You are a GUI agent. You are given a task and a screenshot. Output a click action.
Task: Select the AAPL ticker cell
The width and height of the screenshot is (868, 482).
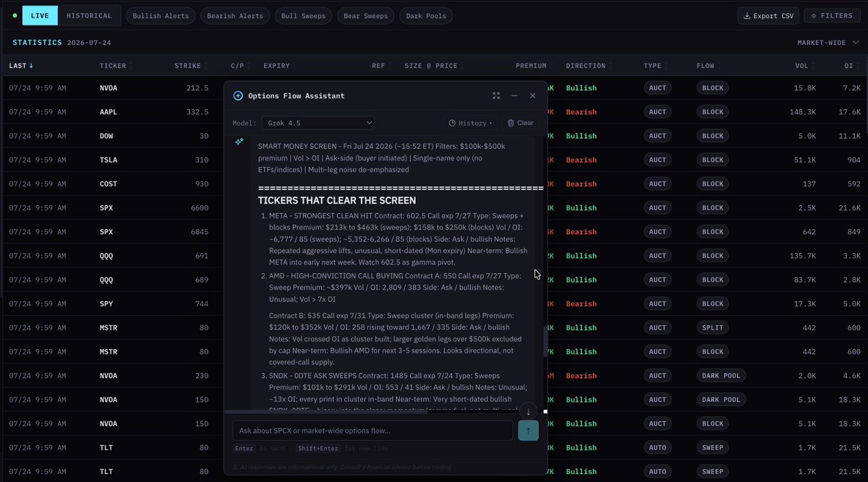109,112
